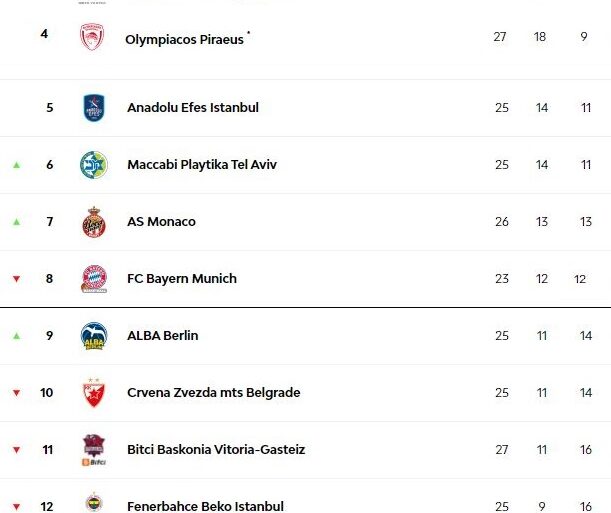Screen dimensions: 611x513
Task: Click the Olympiacos Piraeus team logo
Action: (93, 38)
